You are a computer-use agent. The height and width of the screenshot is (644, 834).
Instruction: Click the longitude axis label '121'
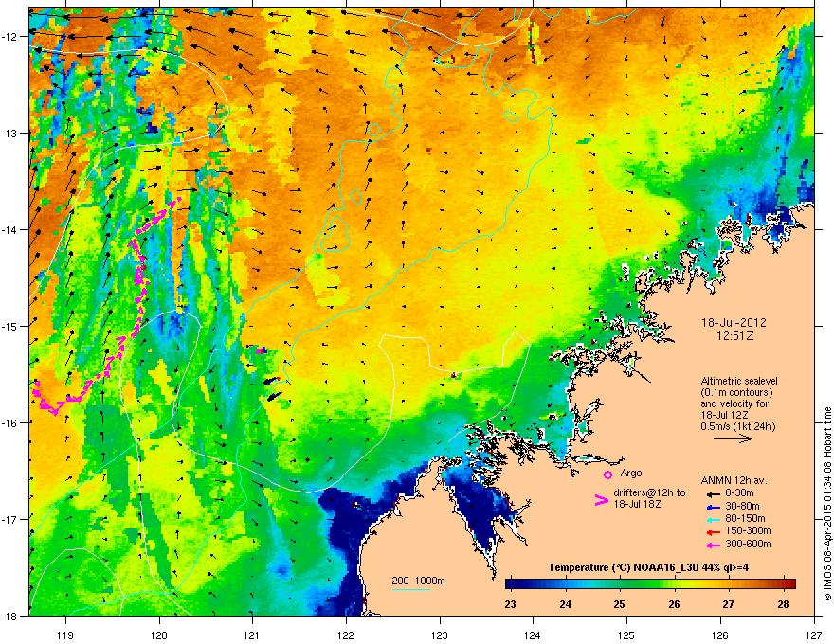click(x=253, y=635)
